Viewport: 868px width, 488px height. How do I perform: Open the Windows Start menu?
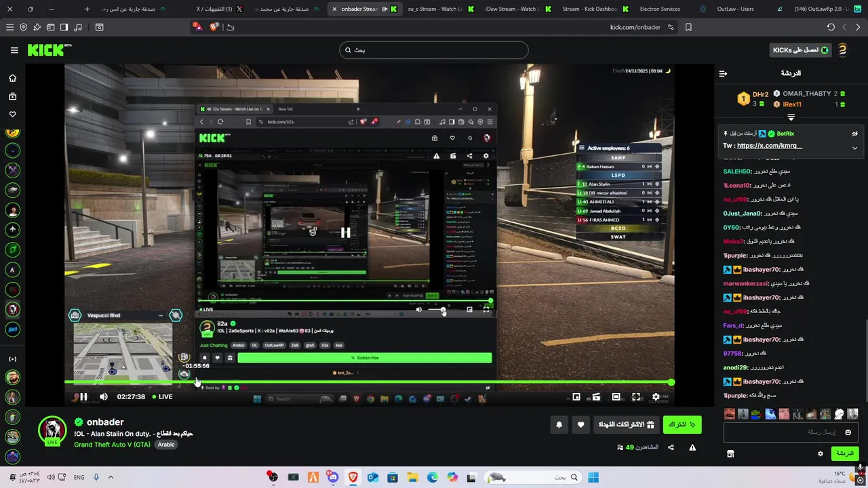click(593, 477)
